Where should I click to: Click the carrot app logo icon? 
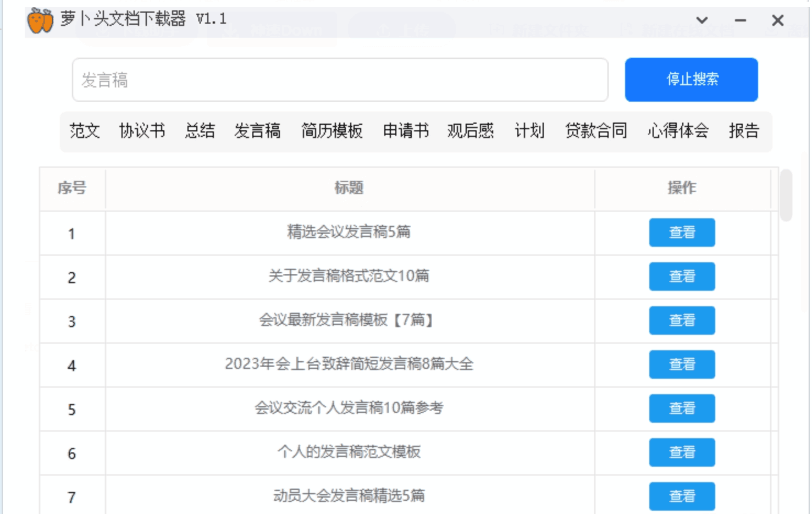click(40, 21)
